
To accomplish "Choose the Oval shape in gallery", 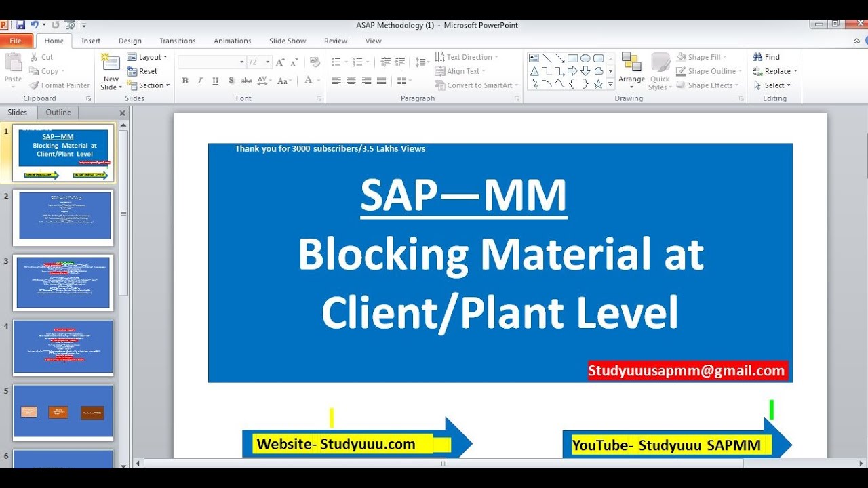I will [x=585, y=58].
